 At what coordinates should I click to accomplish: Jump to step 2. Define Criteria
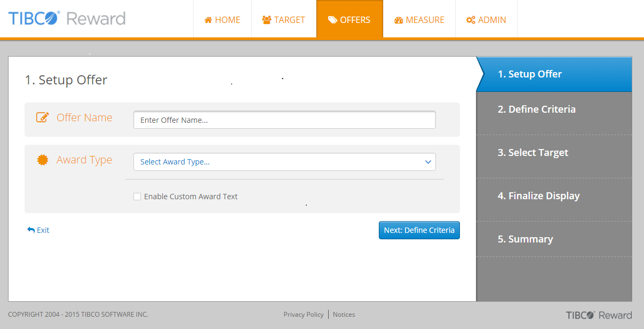[554, 113]
